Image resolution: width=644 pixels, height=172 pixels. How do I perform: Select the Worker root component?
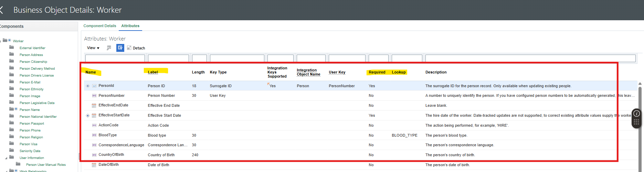tap(18, 41)
